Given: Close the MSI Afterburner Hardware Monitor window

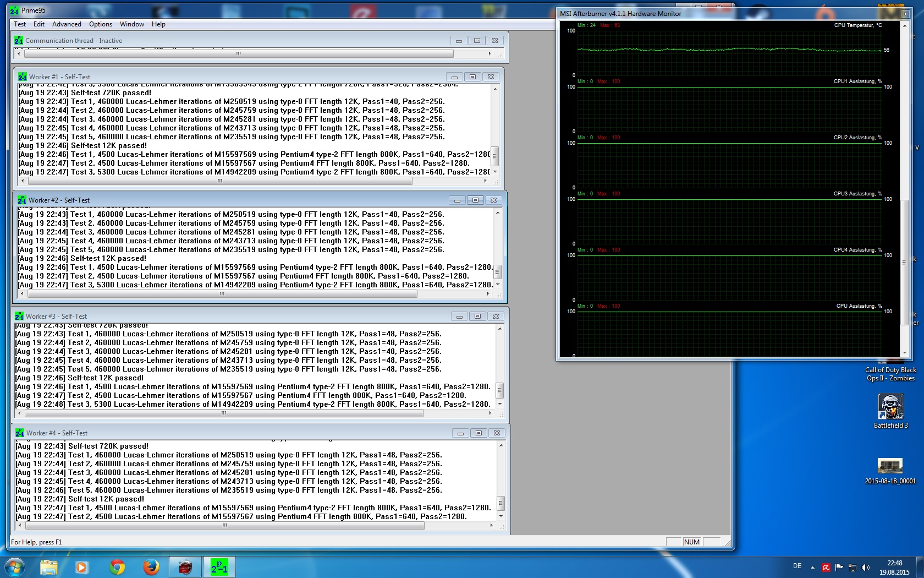Looking at the screenshot, I should tap(905, 14).
